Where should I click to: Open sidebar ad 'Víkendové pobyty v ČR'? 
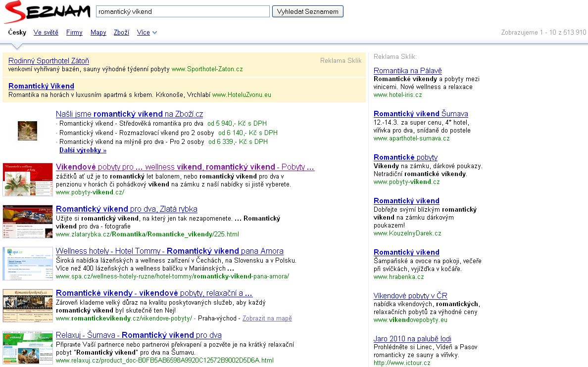click(x=410, y=295)
